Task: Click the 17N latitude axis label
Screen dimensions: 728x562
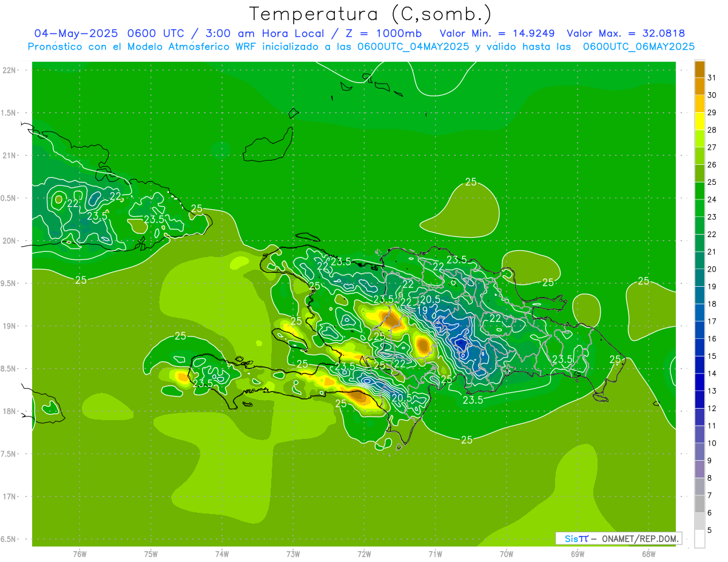Action: tap(9, 497)
